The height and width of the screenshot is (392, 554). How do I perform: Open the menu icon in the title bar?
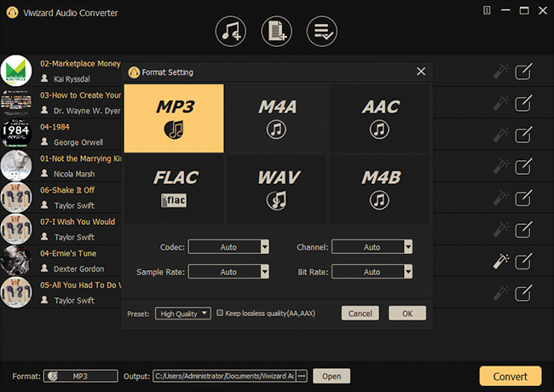487,11
